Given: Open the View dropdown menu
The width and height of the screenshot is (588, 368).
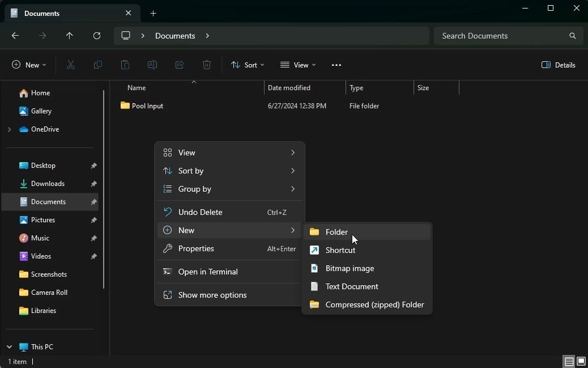Looking at the screenshot, I should click(x=299, y=65).
